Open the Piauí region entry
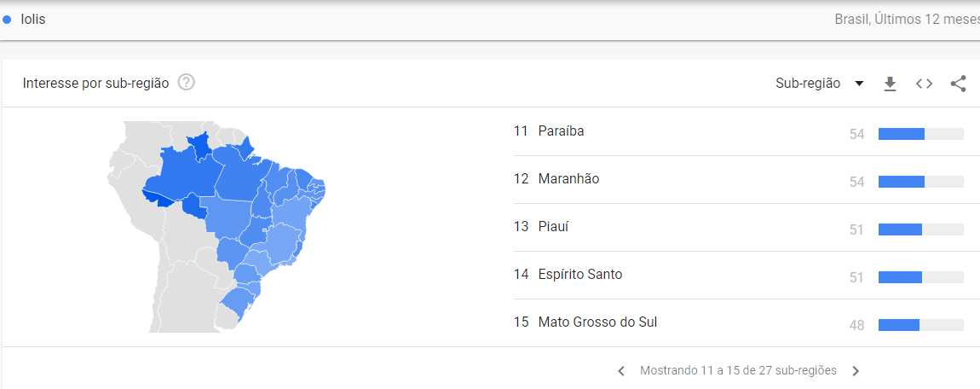The height and width of the screenshot is (389, 980). tap(739, 228)
